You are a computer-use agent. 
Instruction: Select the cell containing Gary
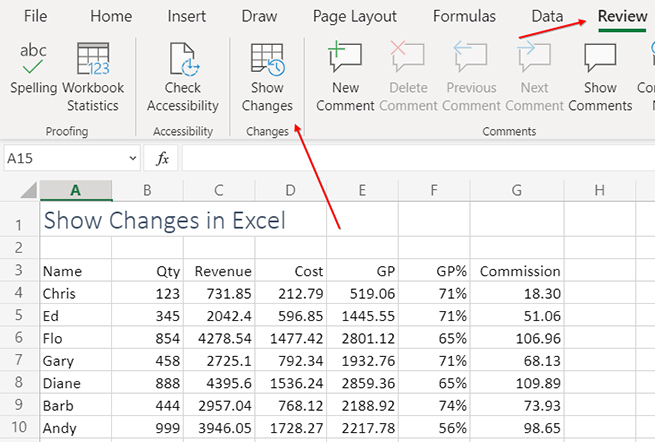tap(76, 360)
